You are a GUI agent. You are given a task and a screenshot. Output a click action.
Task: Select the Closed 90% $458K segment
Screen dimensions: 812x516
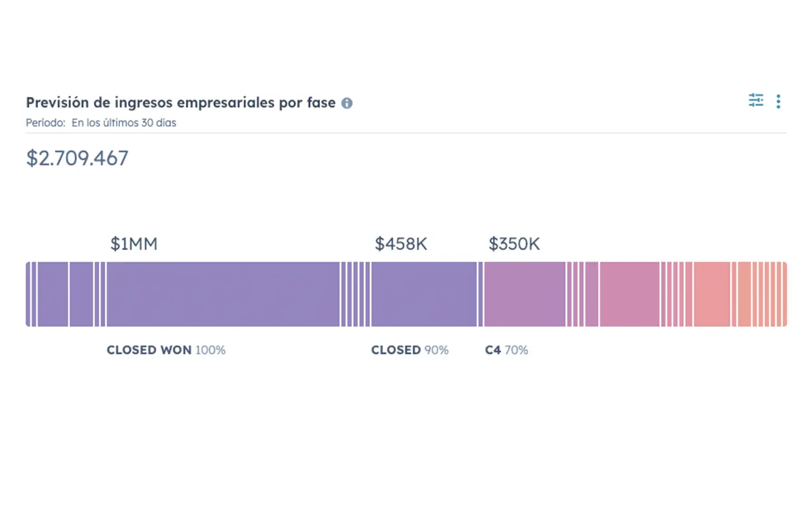pyautogui.click(x=424, y=294)
